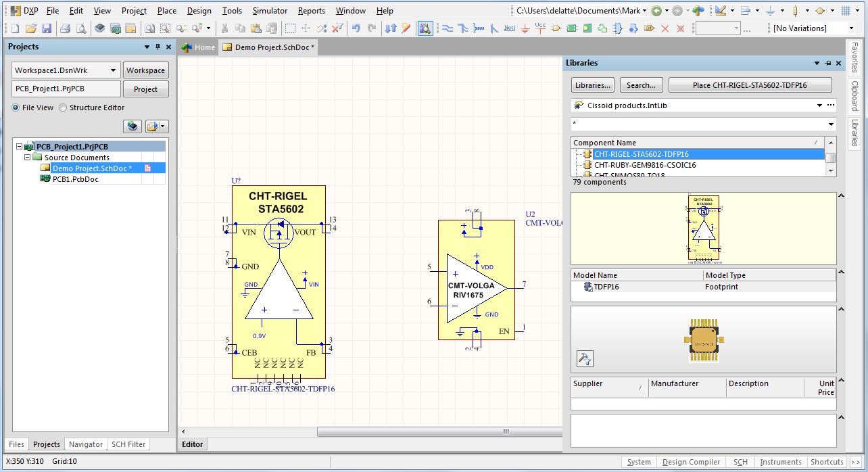Open the File menu

pos(53,11)
